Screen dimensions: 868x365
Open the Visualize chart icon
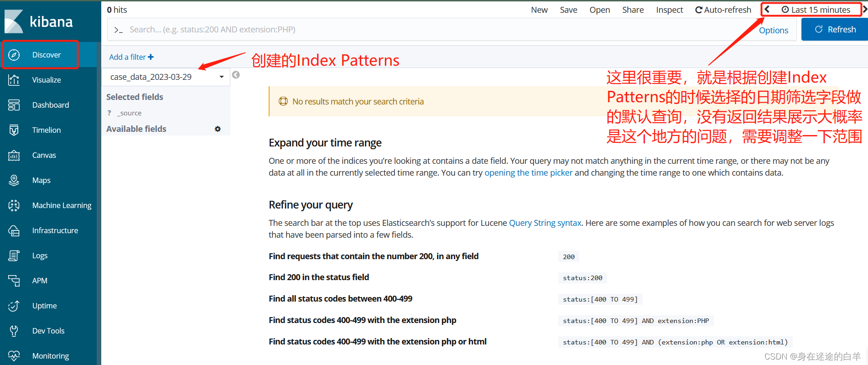(14, 80)
